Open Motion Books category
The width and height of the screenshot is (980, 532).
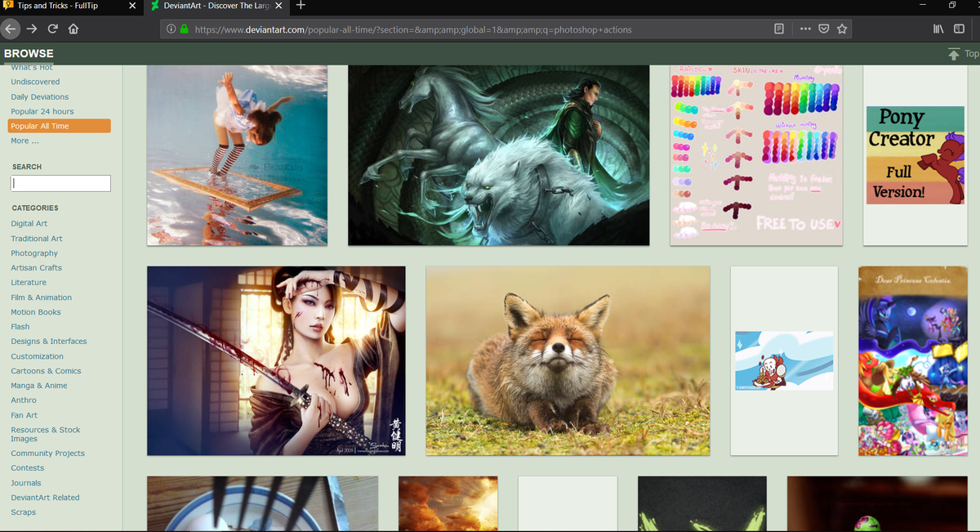click(x=36, y=312)
